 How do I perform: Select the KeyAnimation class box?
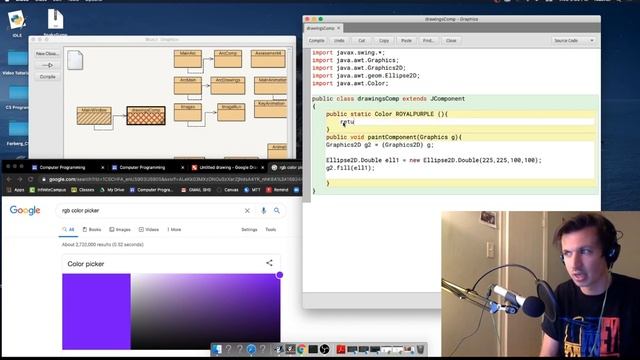(271, 109)
